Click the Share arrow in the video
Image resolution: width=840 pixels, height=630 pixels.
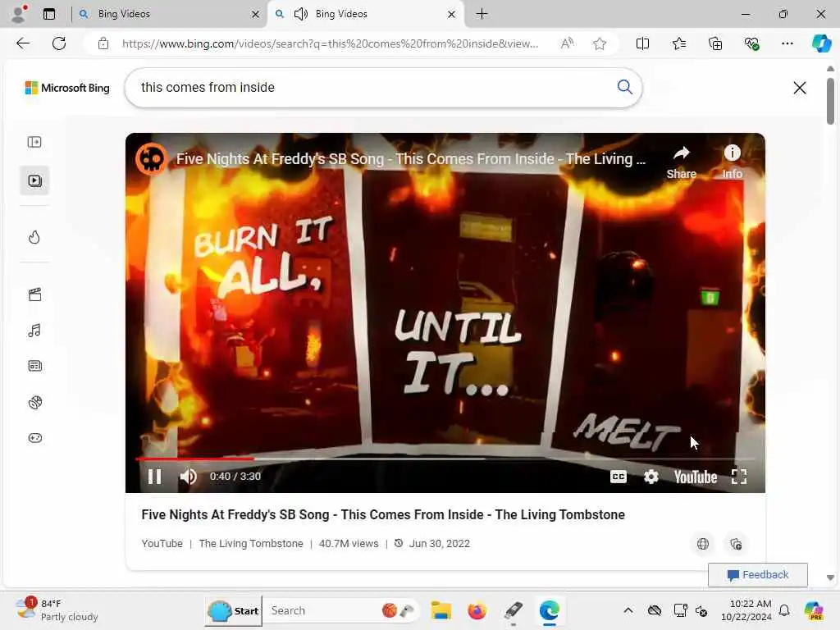[682, 162]
